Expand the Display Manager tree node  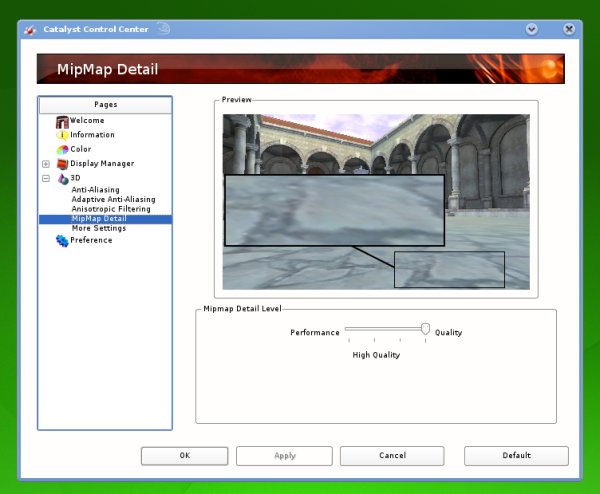46,164
